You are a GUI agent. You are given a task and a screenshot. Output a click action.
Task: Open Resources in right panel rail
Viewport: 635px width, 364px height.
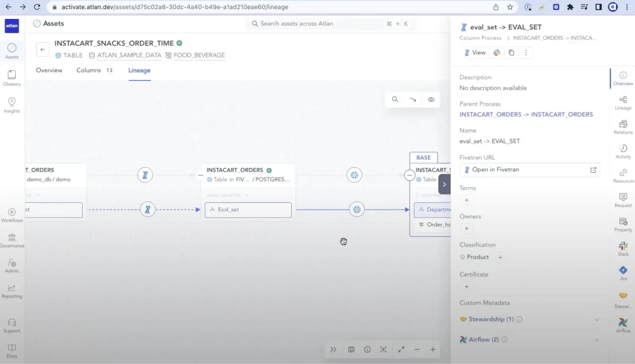point(623,176)
